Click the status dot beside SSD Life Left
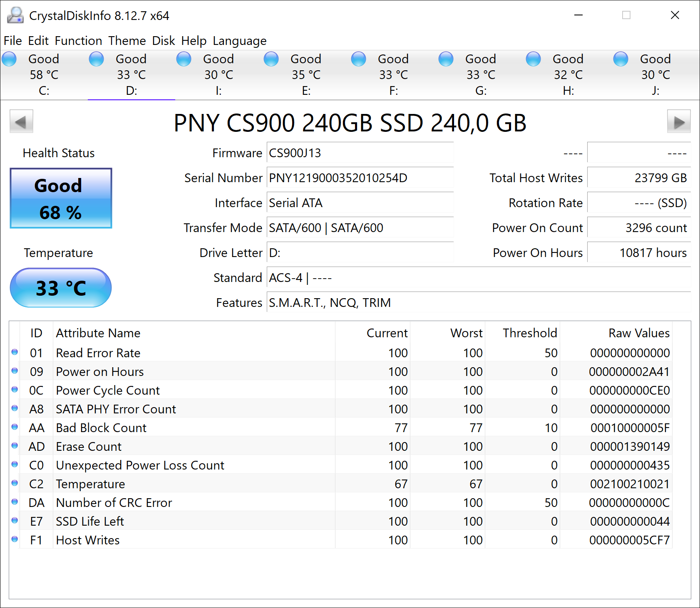The height and width of the screenshot is (608, 700). tap(15, 520)
